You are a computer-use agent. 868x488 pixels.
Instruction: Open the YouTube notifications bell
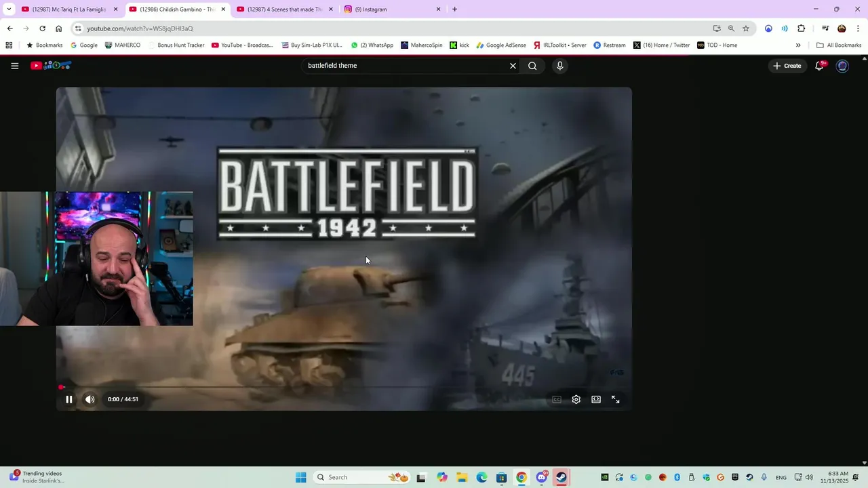coord(820,66)
